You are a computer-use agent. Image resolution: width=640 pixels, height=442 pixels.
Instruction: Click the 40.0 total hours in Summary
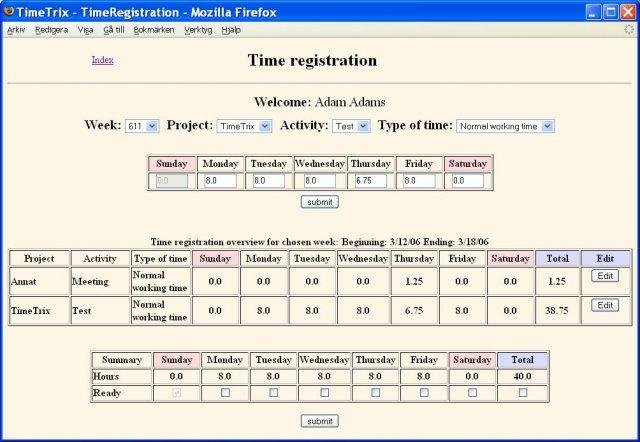(x=522, y=376)
